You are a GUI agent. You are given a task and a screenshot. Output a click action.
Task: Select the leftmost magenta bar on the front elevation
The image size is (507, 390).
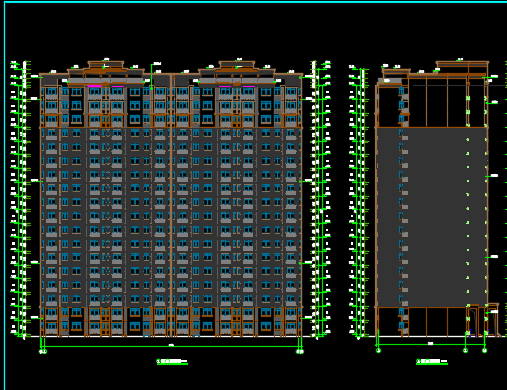coord(95,86)
